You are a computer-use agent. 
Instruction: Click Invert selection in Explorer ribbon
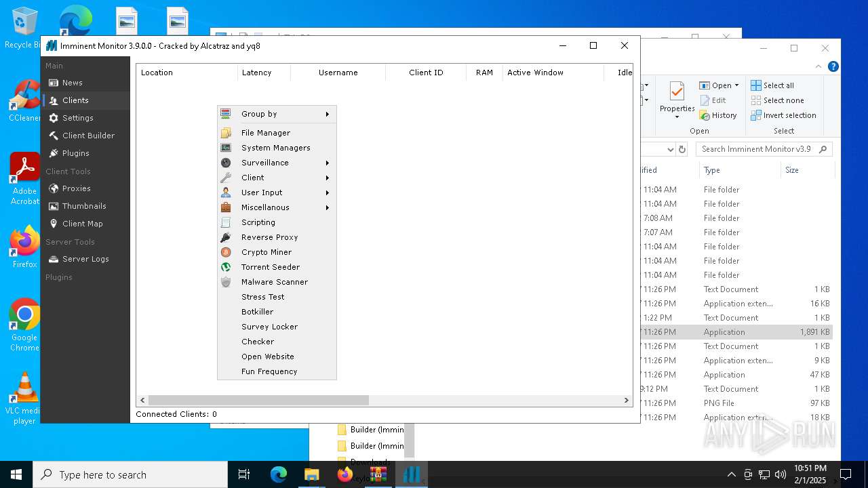(x=783, y=115)
